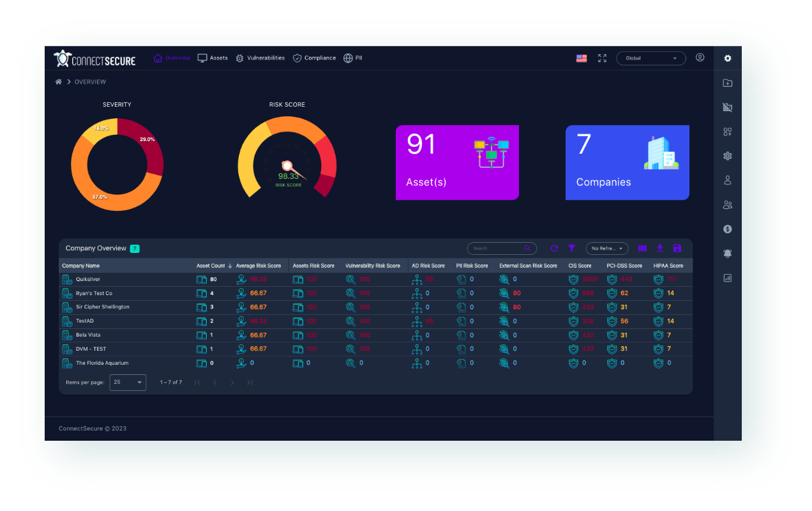Click the add folder icon in sidebar
The width and height of the screenshot is (812, 511).
727,83
